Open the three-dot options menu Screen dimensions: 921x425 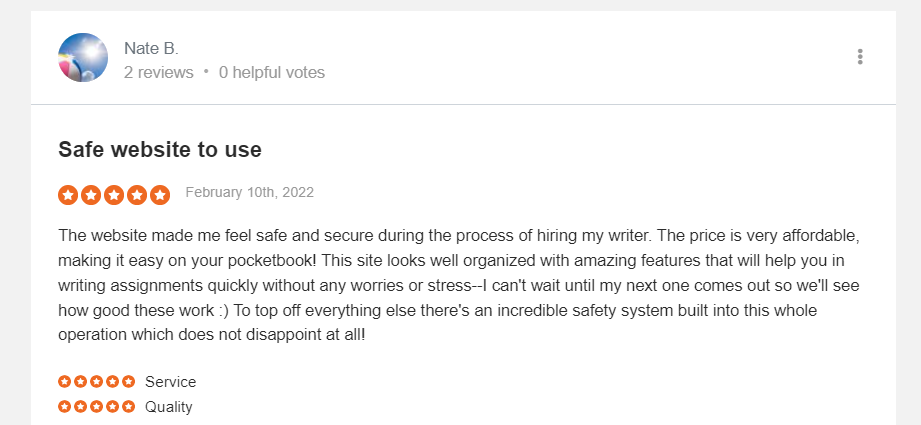[x=860, y=57]
